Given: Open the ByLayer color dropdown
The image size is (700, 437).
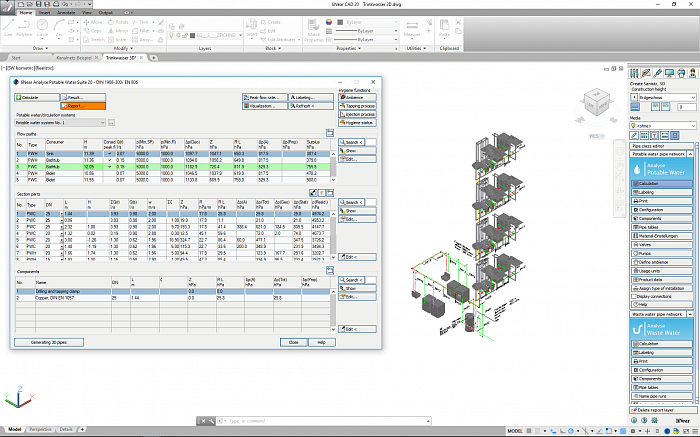Looking at the screenshot, I should click(396, 22).
